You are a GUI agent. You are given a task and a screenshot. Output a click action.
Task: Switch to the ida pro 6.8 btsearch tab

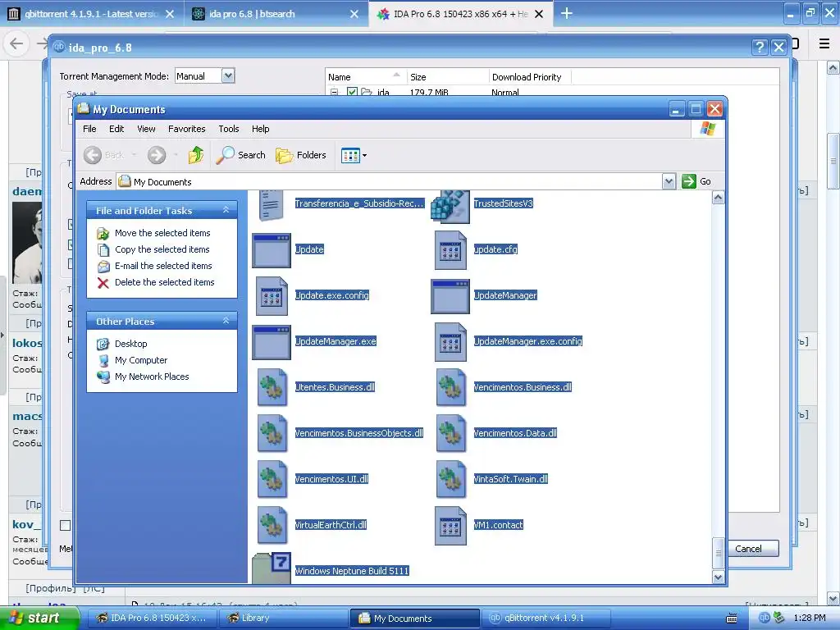[276, 14]
